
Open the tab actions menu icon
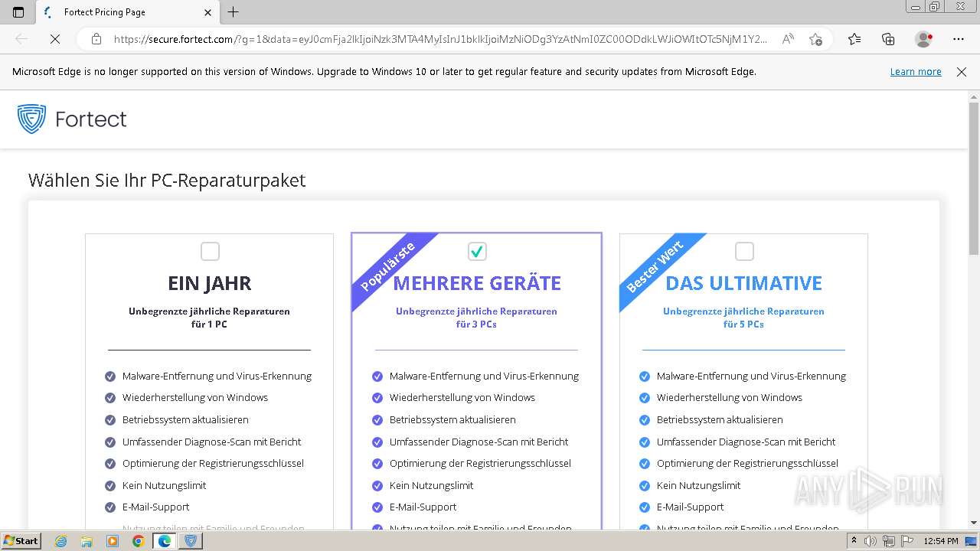click(18, 12)
